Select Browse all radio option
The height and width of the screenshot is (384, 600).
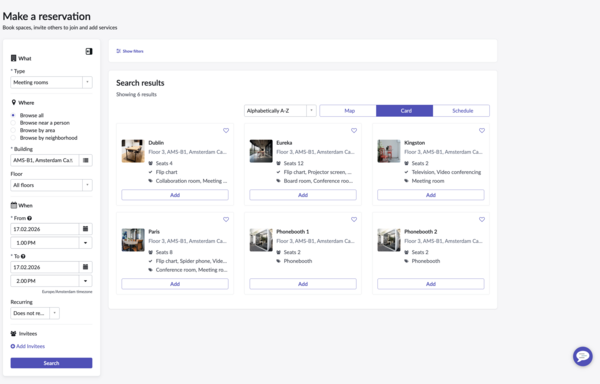click(13, 115)
